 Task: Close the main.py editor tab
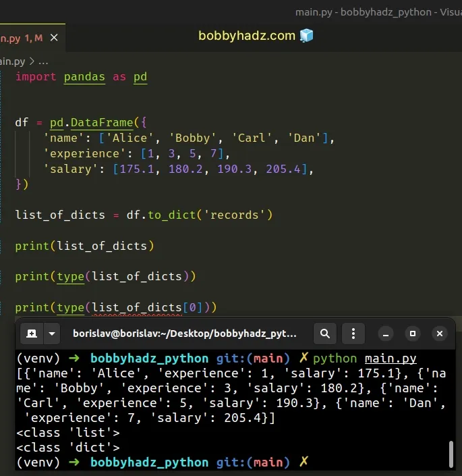coord(54,38)
